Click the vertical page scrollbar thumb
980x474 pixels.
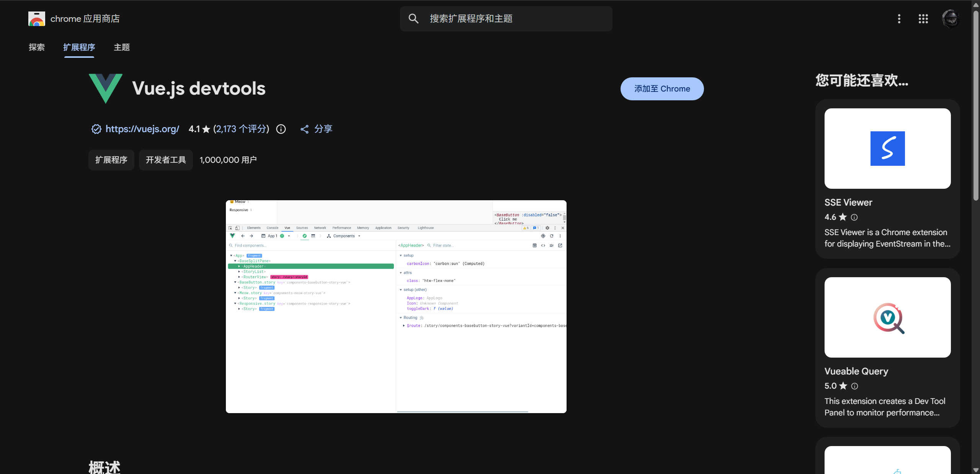[976, 105]
